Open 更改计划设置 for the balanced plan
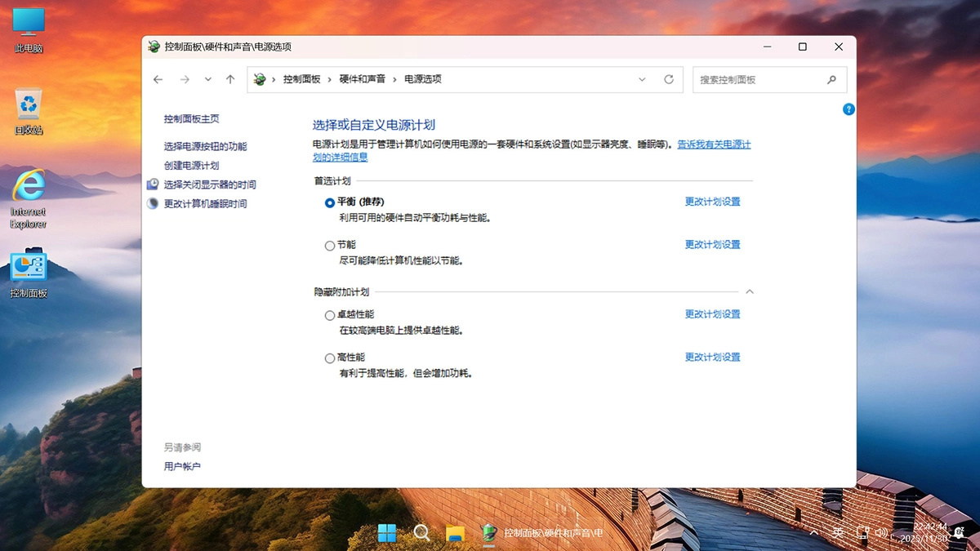980x551 pixels. [x=711, y=202]
